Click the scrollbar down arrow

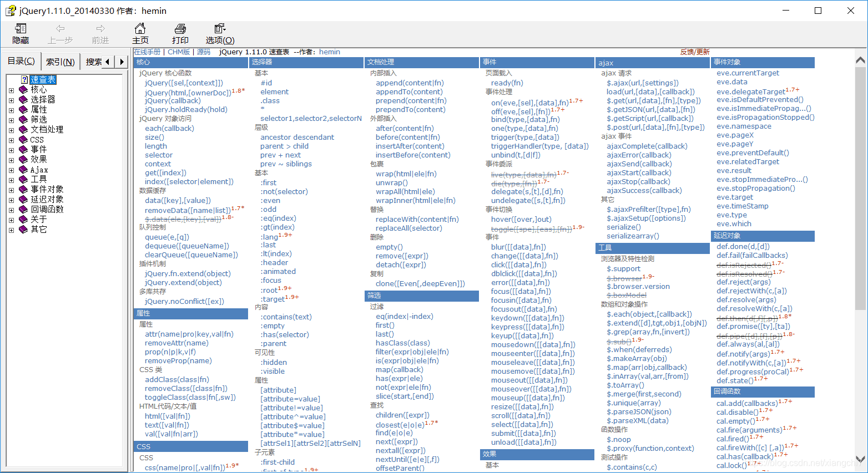860,459
